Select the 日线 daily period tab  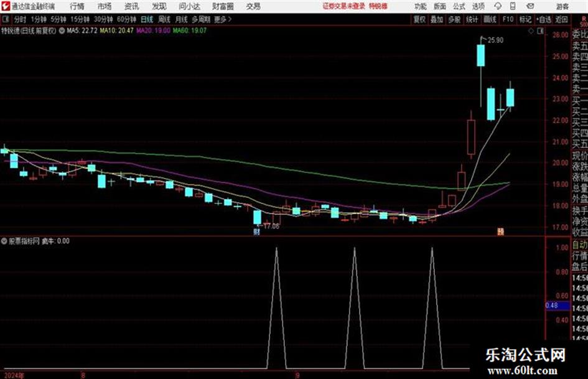147,19
